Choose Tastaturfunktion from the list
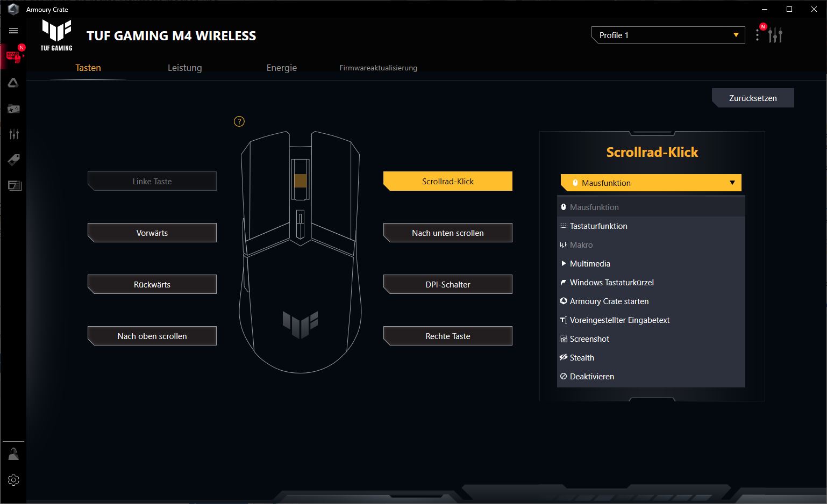The image size is (827, 504). [651, 226]
